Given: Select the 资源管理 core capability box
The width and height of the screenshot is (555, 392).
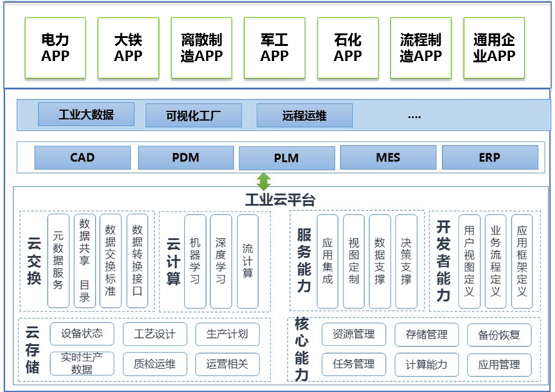Looking at the screenshot, I should point(353,334).
